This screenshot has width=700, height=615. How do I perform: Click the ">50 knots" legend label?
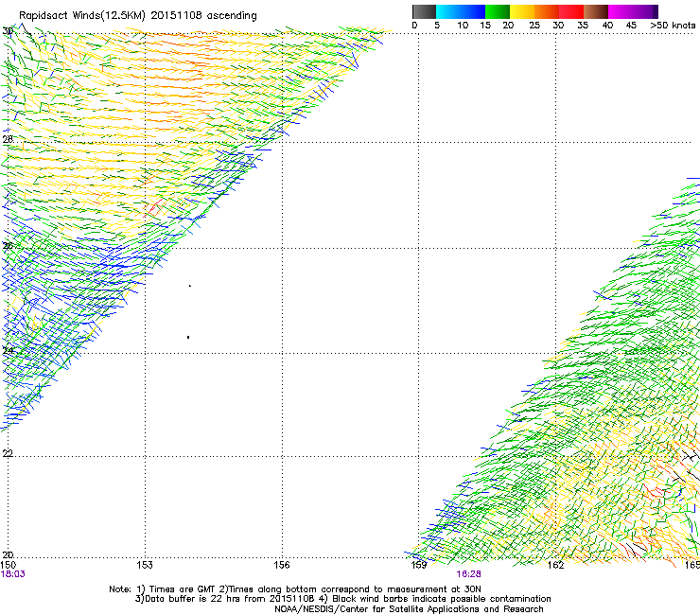(x=673, y=26)
